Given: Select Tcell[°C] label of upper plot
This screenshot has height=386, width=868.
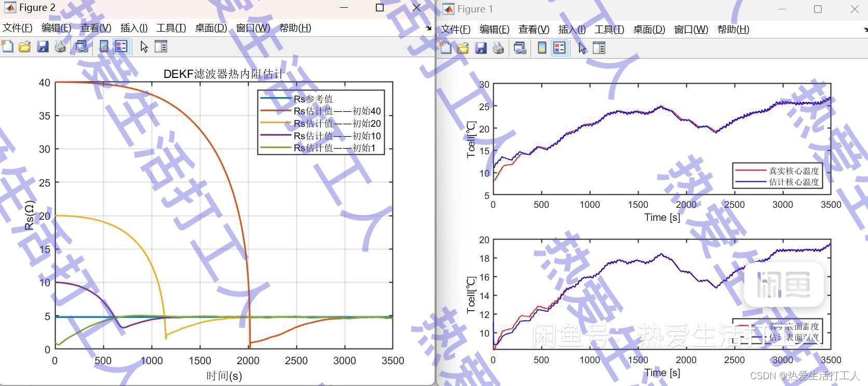Looking at the screenshot, I should tap(471, 140).
